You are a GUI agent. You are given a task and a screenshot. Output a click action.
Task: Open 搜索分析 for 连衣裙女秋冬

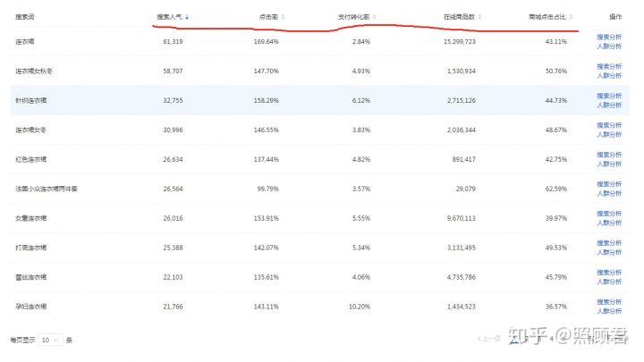click(x=609, y=66)
